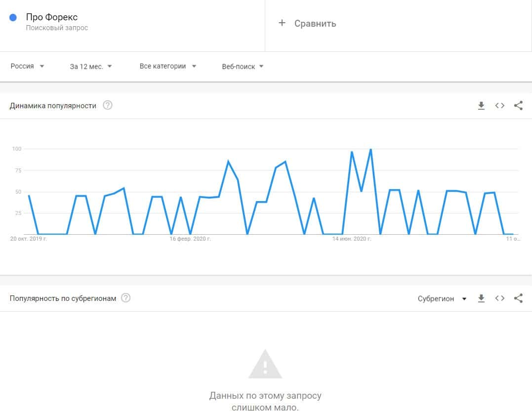Open the Субрегион dropdown selector
This screenshot has width=532, height=417.
click(442, 298)
